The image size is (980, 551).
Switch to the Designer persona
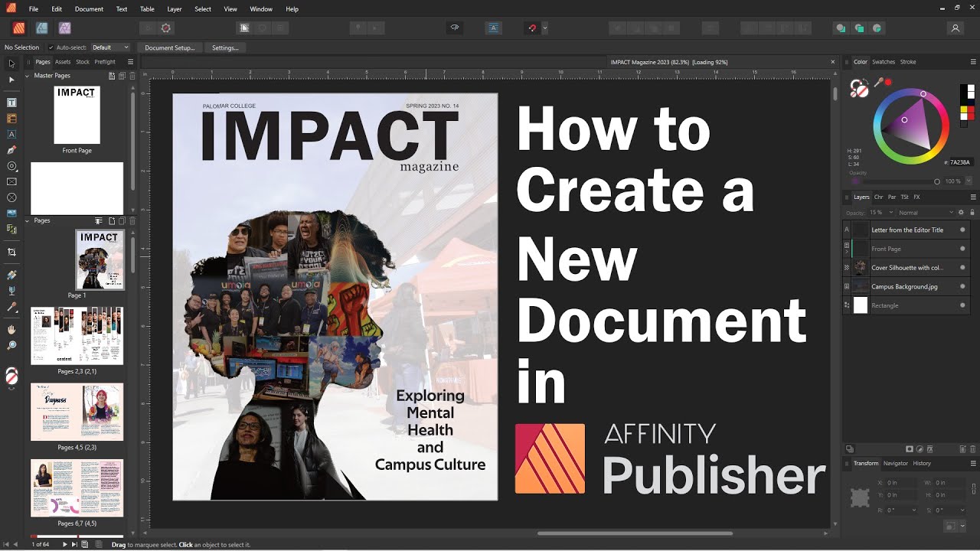coord(42,28)
